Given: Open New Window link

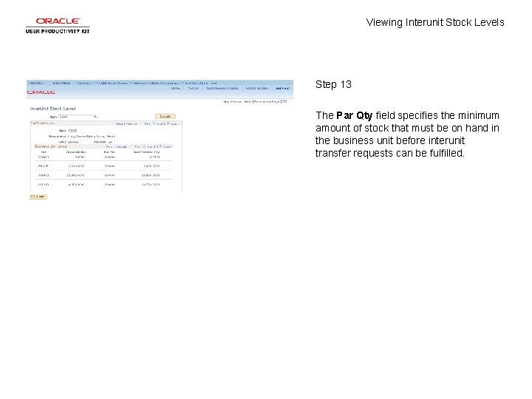Looking at the screenshot, I should click(x=233, y=101).
